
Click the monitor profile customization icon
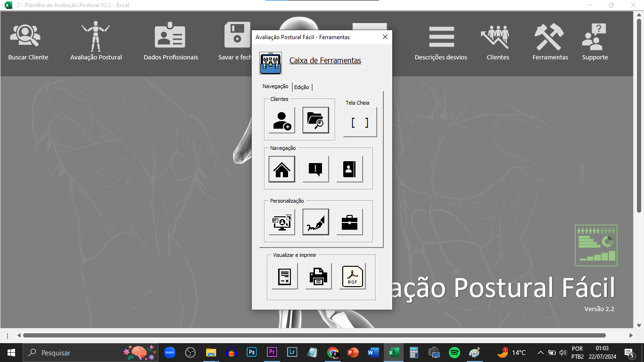[282, 222]
